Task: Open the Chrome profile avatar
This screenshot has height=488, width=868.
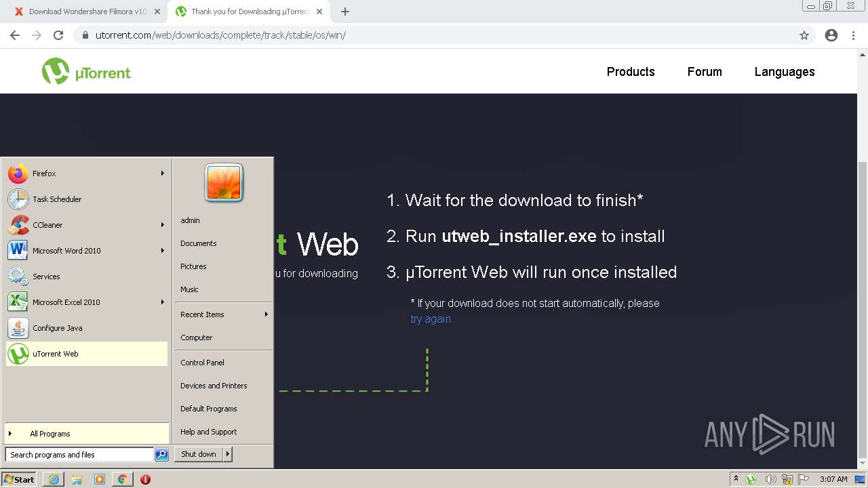Action: point(831,35)
